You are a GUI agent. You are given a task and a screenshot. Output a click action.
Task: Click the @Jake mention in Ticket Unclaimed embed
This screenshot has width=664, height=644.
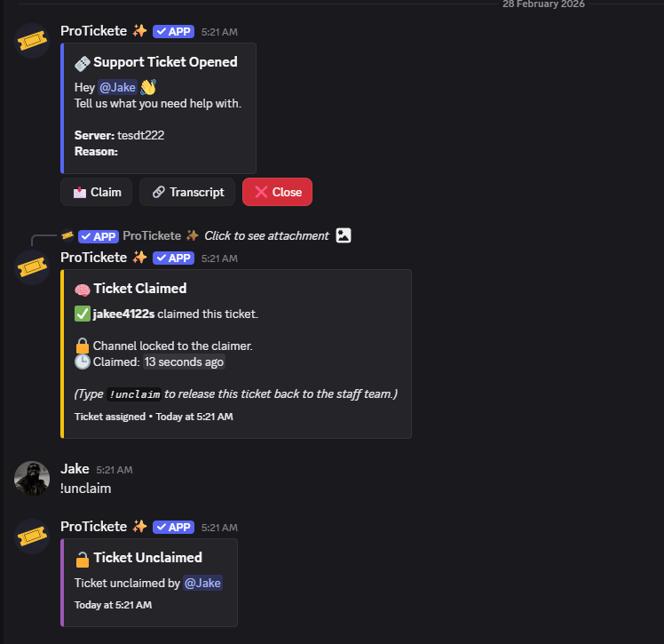[x=202, y=583]
